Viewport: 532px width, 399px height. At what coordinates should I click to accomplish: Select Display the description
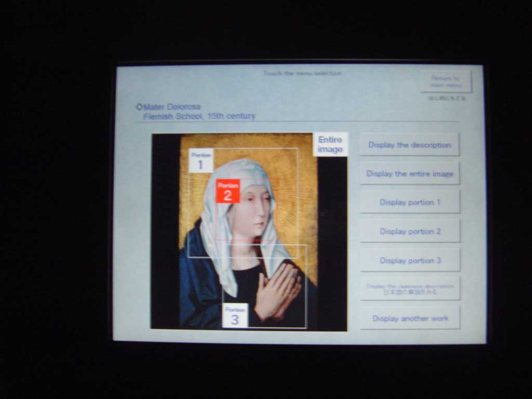409,145
